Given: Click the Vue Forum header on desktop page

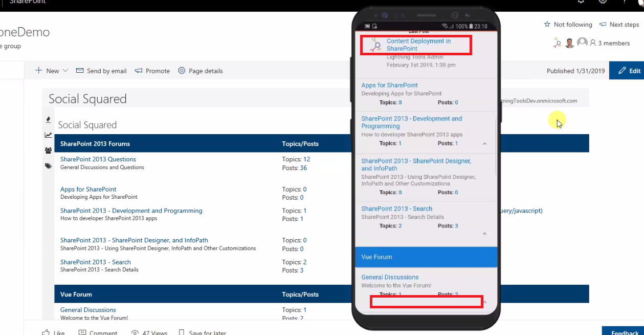Looking at the screenshot, I should tap(76, 295).
